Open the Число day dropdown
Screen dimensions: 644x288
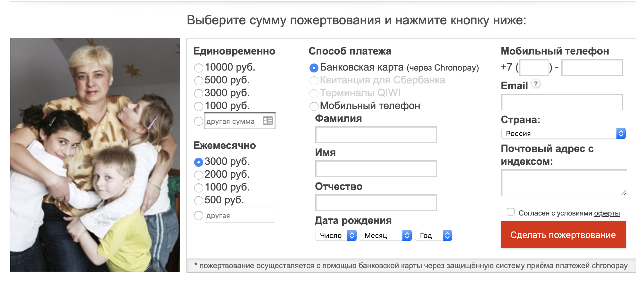[x=336, y=236]
